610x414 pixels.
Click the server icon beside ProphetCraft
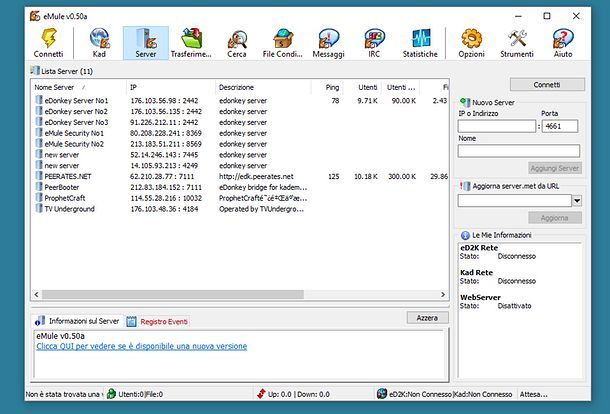point(39,197)
